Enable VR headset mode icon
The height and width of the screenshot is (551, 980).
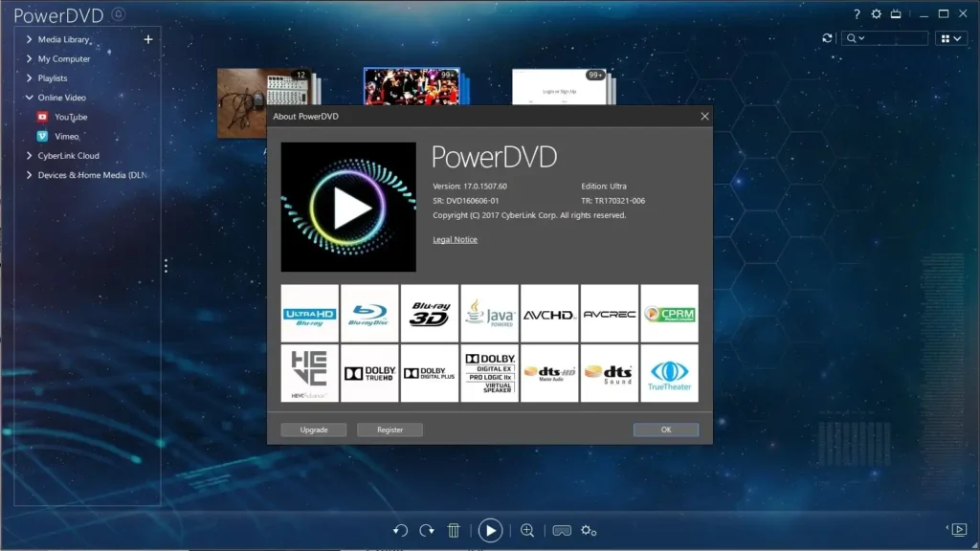pos(562,530)
